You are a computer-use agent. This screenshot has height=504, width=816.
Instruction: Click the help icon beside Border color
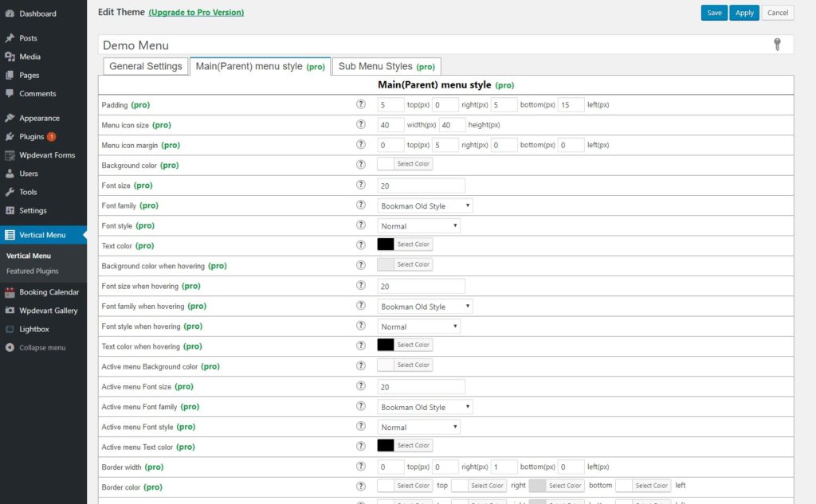pos(360,486)
